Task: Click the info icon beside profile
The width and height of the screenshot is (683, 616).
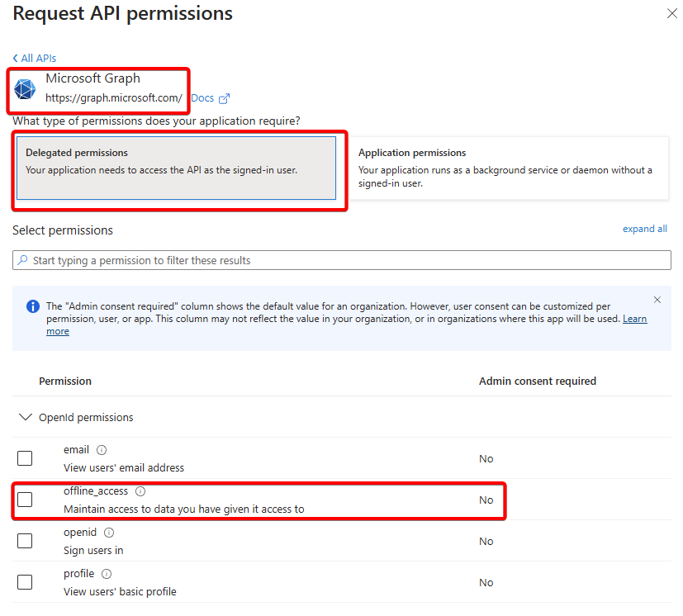Action: point(107,574)
